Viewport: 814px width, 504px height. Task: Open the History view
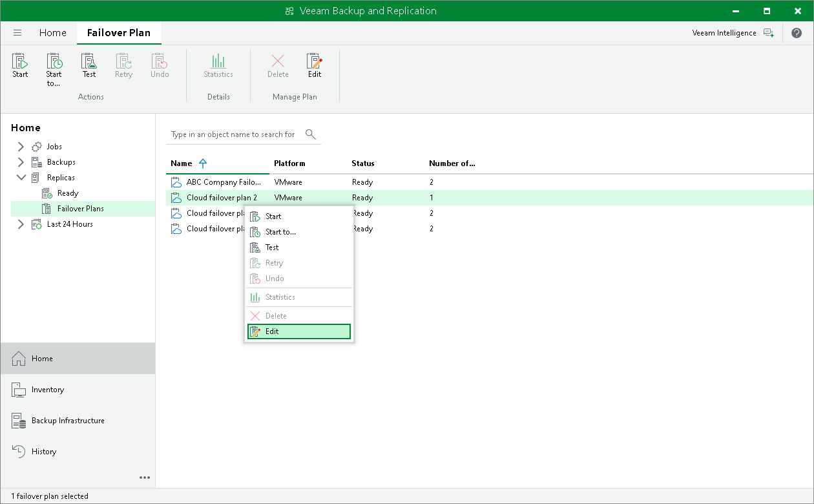coord(78,452)
